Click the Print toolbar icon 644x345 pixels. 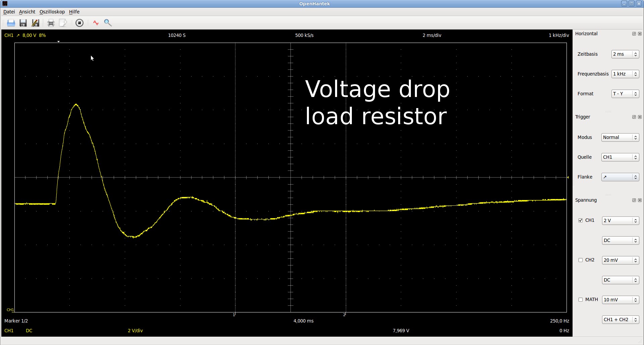(51, 23)
